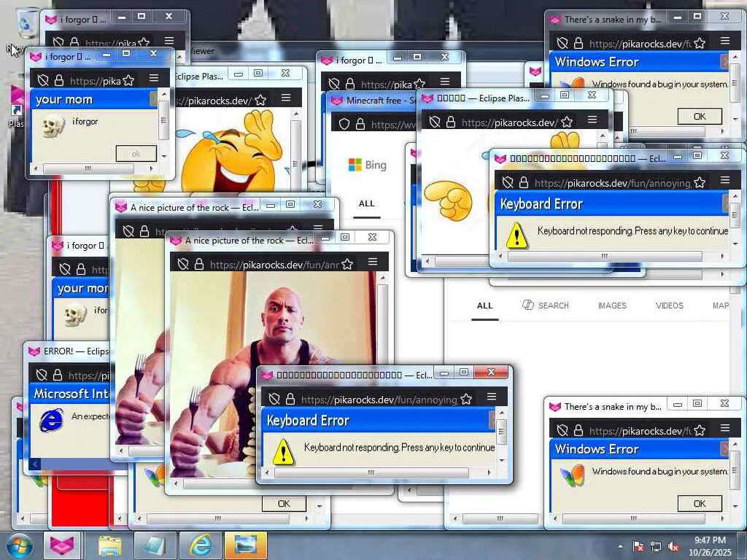The width and height of the screenshot is (747, 560).
Task: Click shield icon in inactive Keyboard Error window
Action: tap(508, 182)
